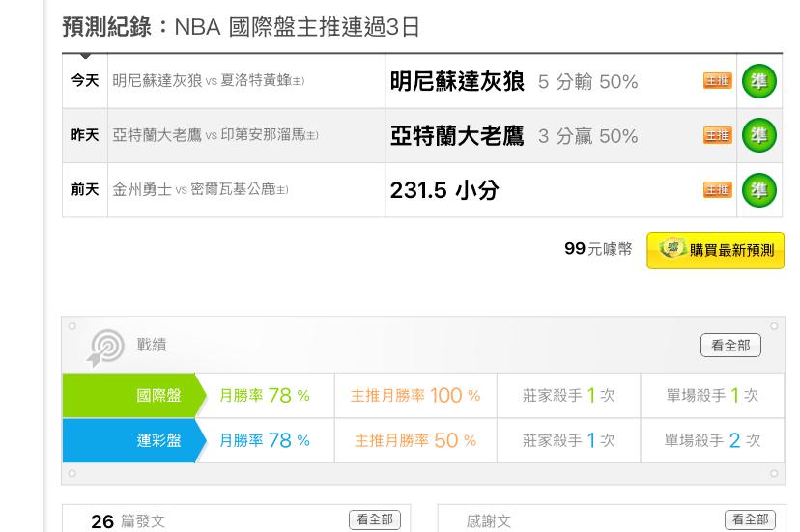This screenshot has width=800, height=532.
Task: Click the target icon beside 戰績
Action: (106, 348)
